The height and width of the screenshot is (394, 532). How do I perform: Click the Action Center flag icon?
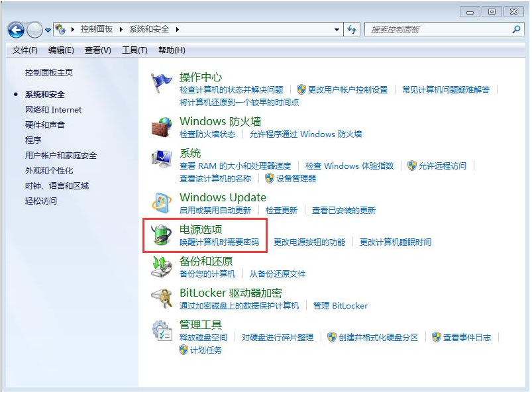[x=162, y=83]
